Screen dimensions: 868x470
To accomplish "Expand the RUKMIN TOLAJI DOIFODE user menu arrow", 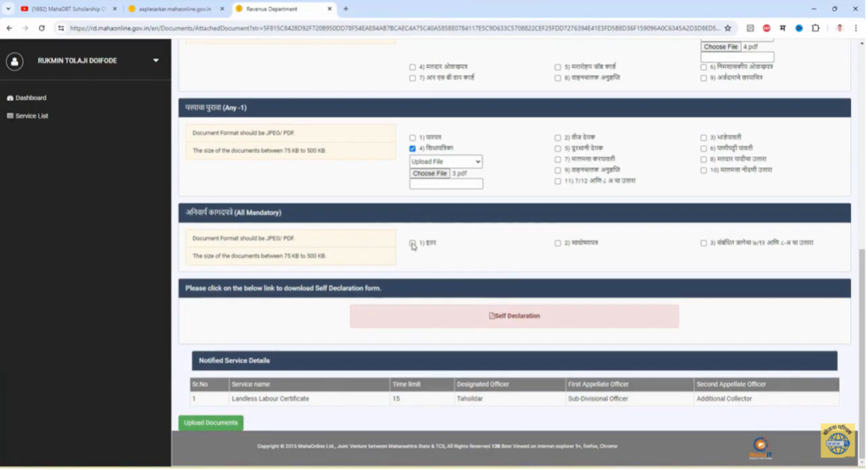I will (x=156, y=61).
